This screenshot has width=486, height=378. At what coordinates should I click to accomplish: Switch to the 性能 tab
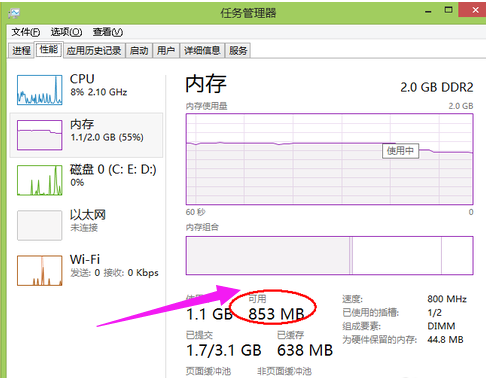[49, 50]
